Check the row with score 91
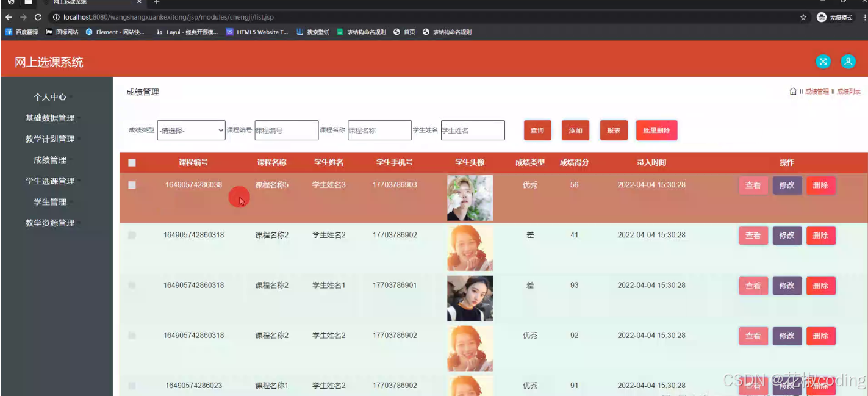The width and height of the screenshot is (868, 396). click(x=132, y=386)
